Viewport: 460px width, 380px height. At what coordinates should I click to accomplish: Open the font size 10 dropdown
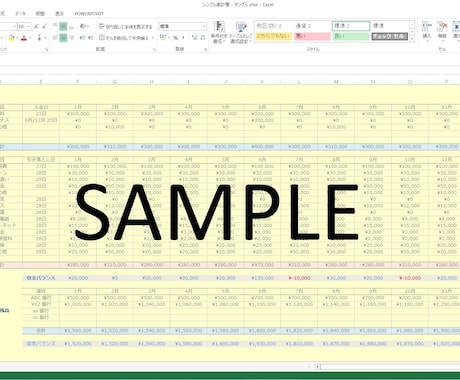tap(29, 26)
